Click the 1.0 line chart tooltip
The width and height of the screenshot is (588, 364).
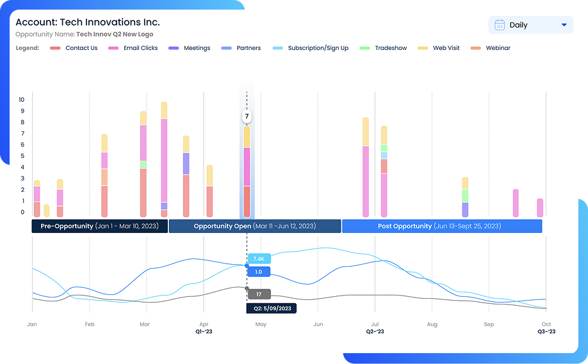[x=259, y=272]
